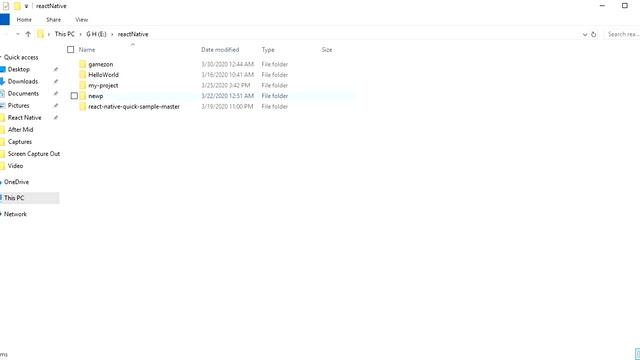Open Screen Capture Out in navigation pane
Image resolution: width=640 pixels, height=360 pixels.
(x=34, y=154)
